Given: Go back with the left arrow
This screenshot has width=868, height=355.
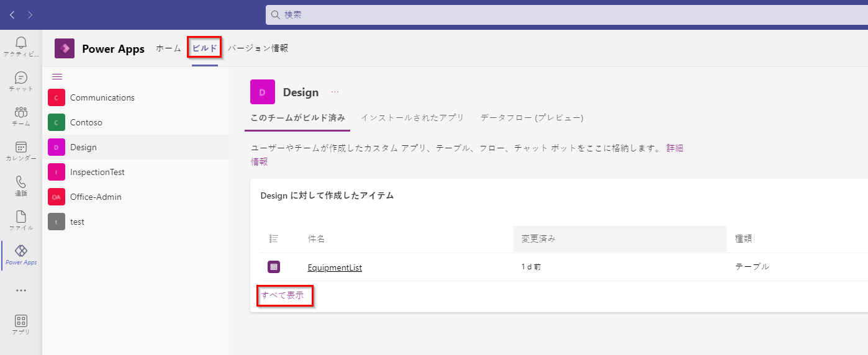Looking at the screenshot, I should coord(12,14).
